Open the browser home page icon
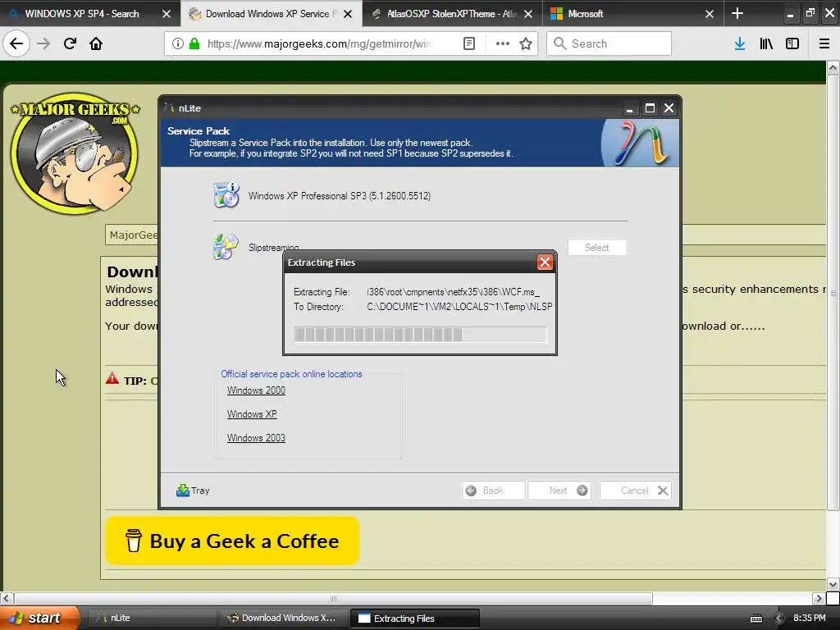Viewport: 840px width, 630px height. (96, 43)
